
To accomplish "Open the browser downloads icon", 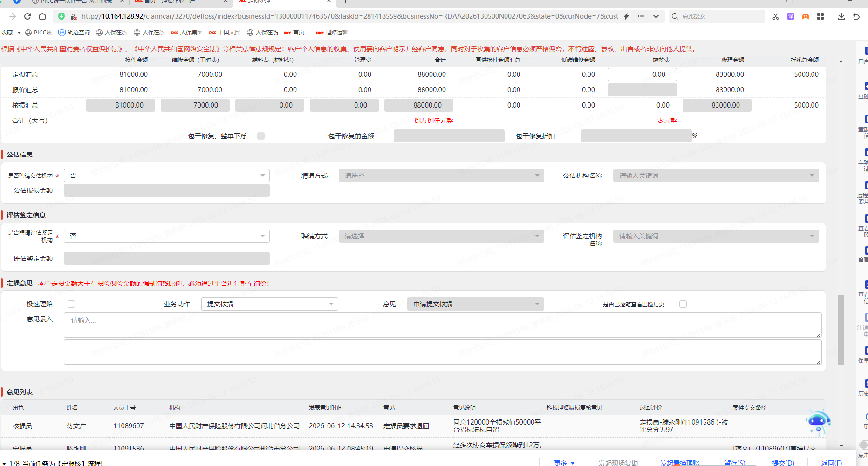I will 841,16.
